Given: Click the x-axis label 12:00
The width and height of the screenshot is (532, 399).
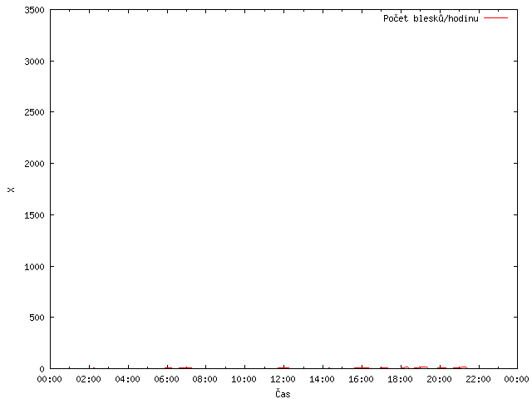Looking at the screenshot, I should [283, 379].
